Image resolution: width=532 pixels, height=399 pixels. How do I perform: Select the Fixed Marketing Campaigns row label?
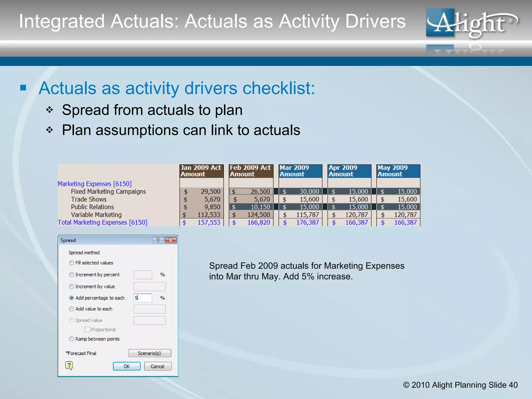point(108,191)
